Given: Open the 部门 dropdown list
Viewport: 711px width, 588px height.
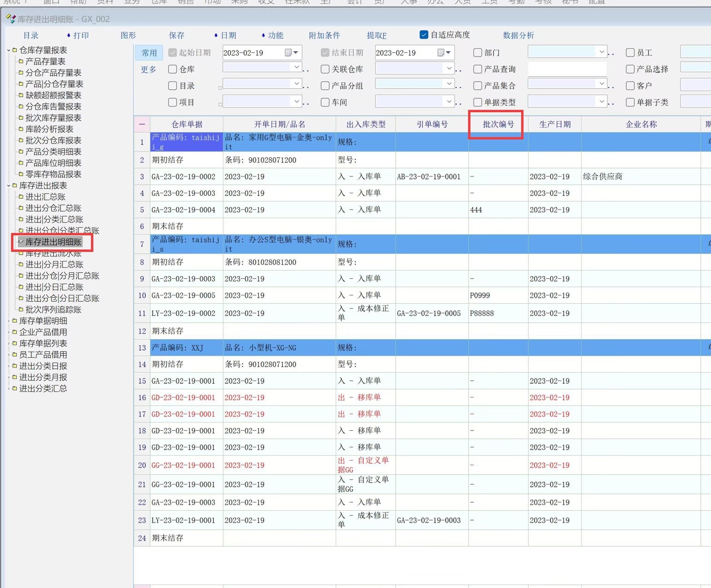Looking at the screenshot, I should click(x=602, y=52).
